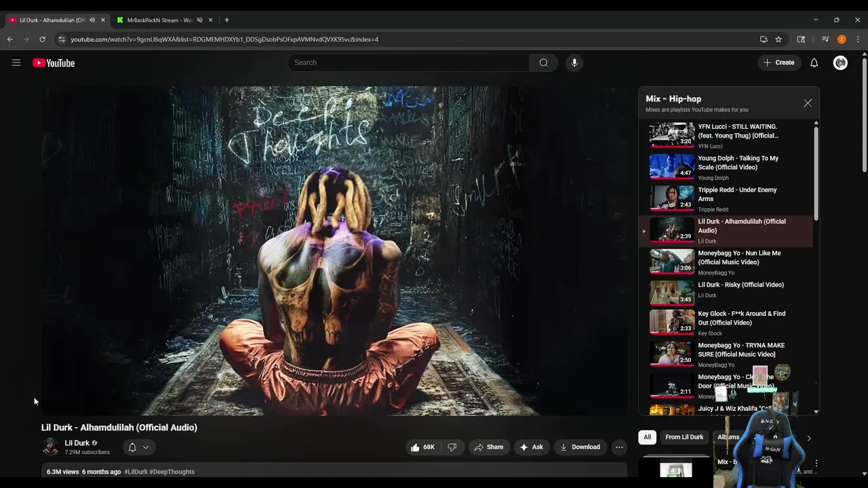Click the currently playing Lil Durk playlist row
Screen dimensions: 868x488
coord(726,231)
